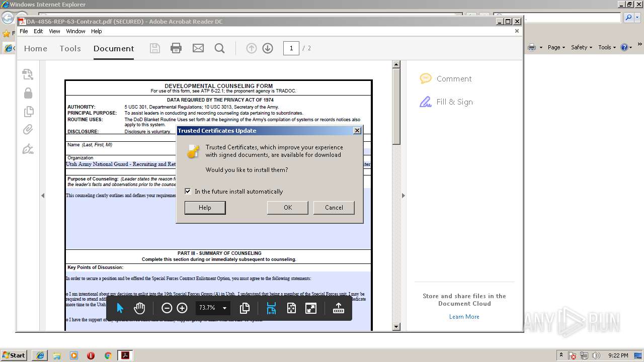Expand IE command bar chevron overflow
The width and height of the screenshot is (644, 362).
pyautogui.click(x=639, y=45)
